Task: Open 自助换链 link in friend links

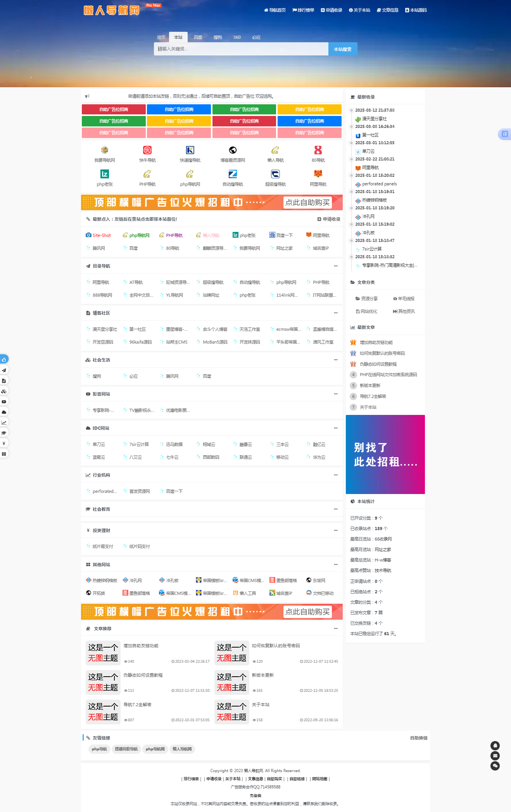Action: 419,738
